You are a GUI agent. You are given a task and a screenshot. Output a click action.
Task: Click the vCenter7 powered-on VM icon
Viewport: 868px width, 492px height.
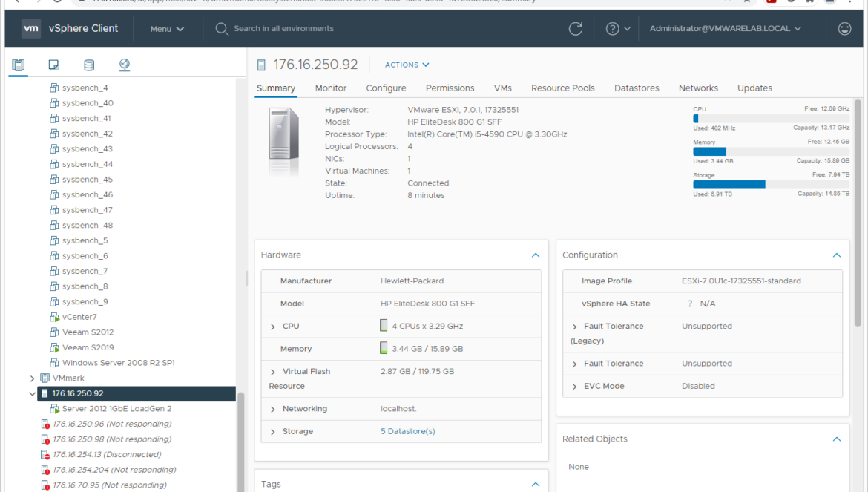tap(54, 317)
